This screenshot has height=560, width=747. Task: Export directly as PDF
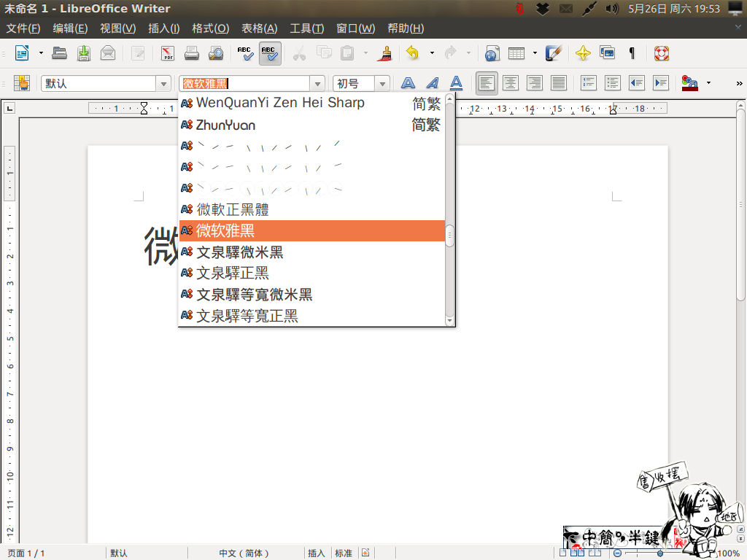tap(168, 52)
